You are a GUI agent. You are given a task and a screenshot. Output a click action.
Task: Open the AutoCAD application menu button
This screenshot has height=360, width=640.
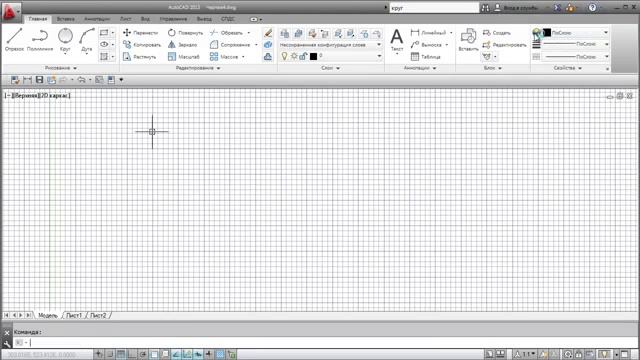[x=10, y=12]
